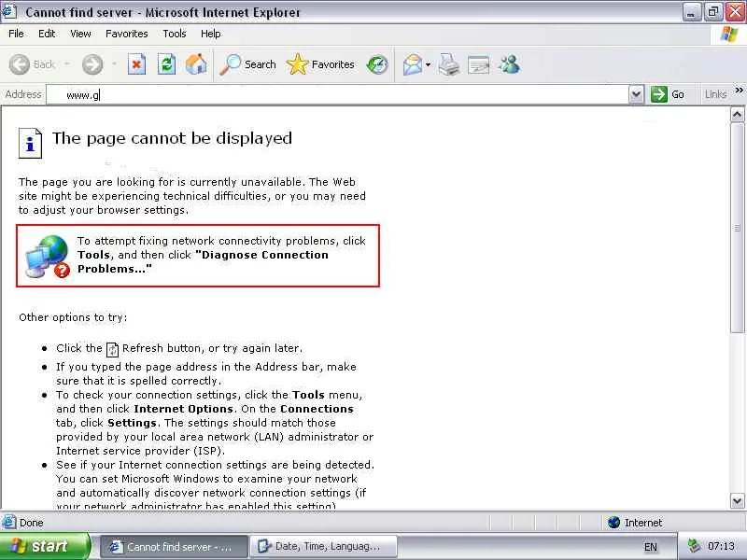Open the Edit menu
Viewport: 747px width, 560px height.
pos(47,34)
